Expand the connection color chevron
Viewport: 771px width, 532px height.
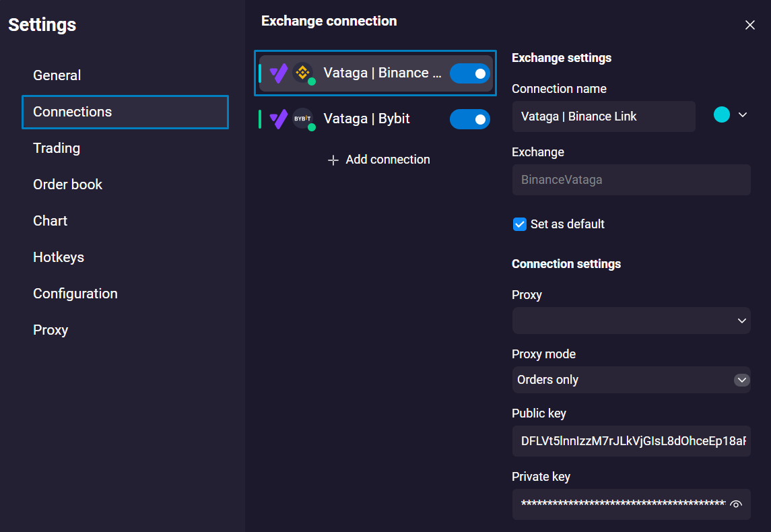(x=743, y=114)
